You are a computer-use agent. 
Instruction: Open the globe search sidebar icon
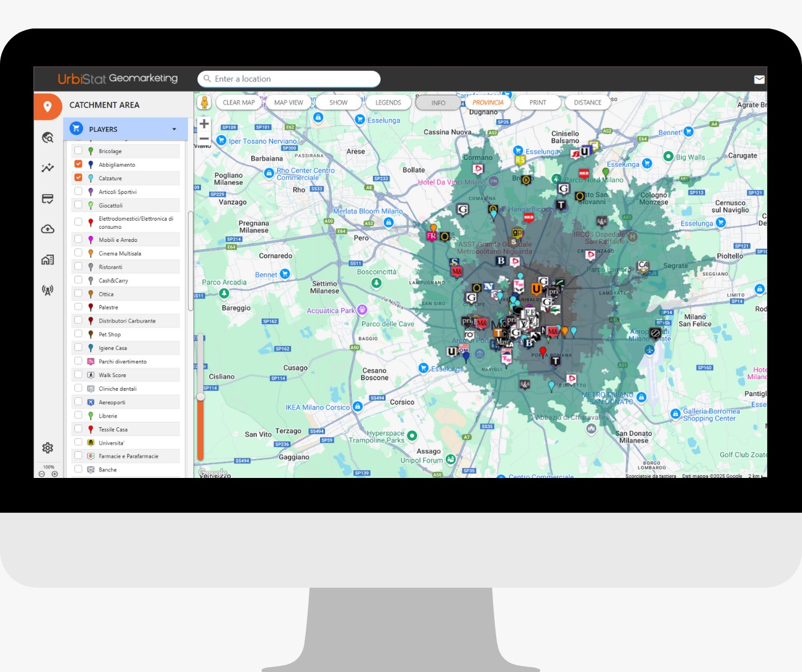48,138
